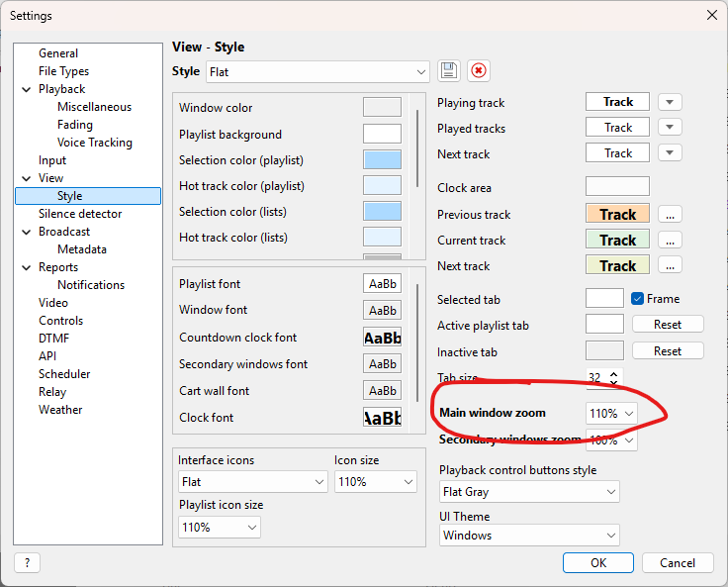Collapse the Playback tree node

tap(26, 89)
